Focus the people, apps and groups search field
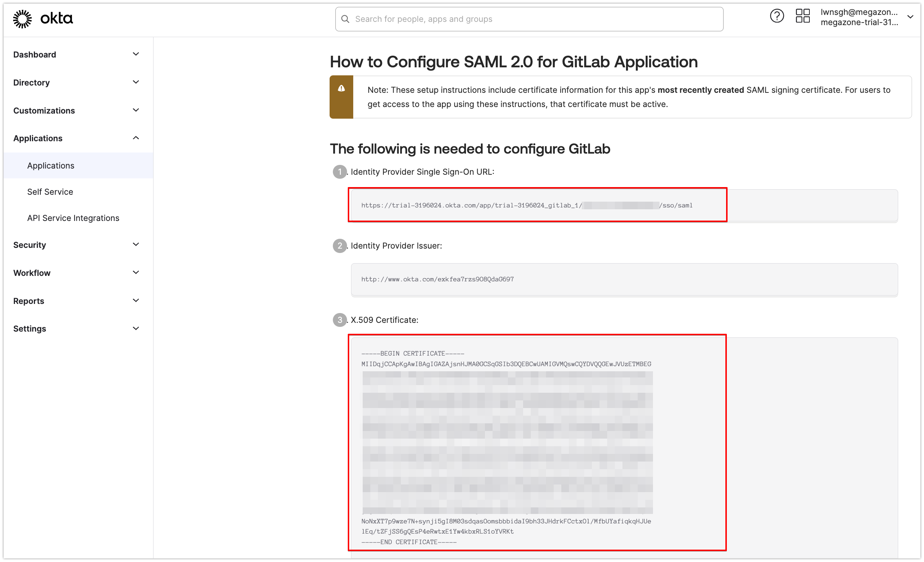This screenshot has width=924, height=562. click(x=529, y=19)
